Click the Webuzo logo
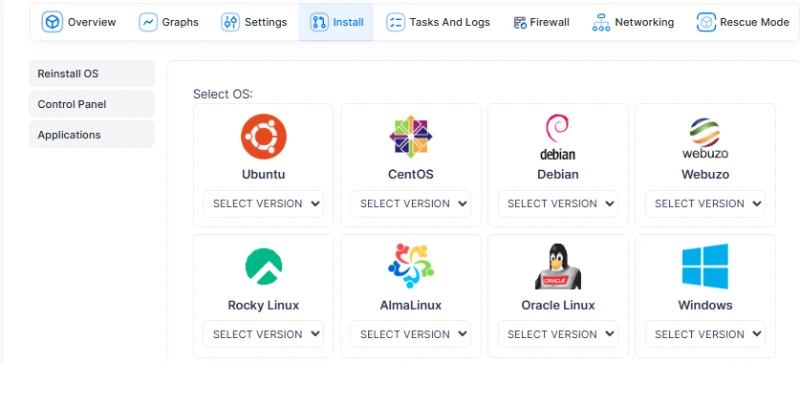The width and height of the screenshot is (800, 400). coord(705,138)
